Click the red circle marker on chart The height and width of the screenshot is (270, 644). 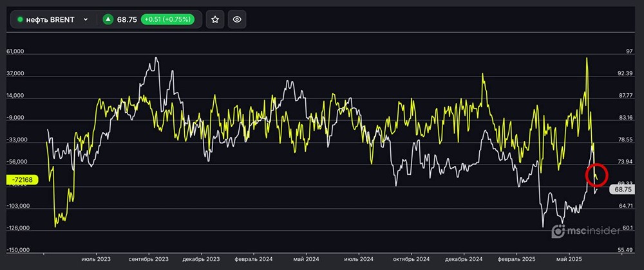point(596,175)
